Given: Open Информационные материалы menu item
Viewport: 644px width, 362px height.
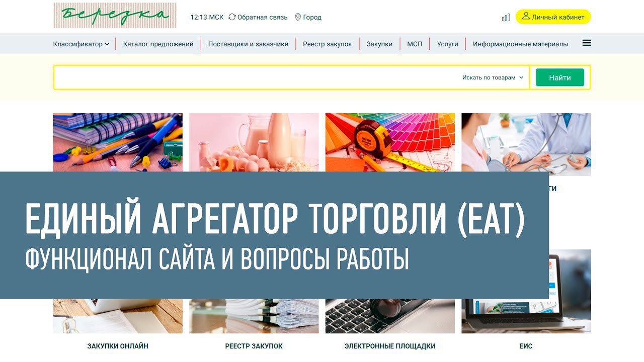Looking at the screenshot, I should pos(520,44).
